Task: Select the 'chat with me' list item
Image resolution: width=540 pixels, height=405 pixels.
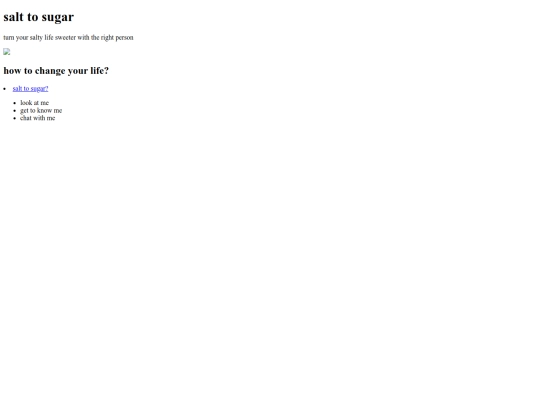Action: coord(38,118)
